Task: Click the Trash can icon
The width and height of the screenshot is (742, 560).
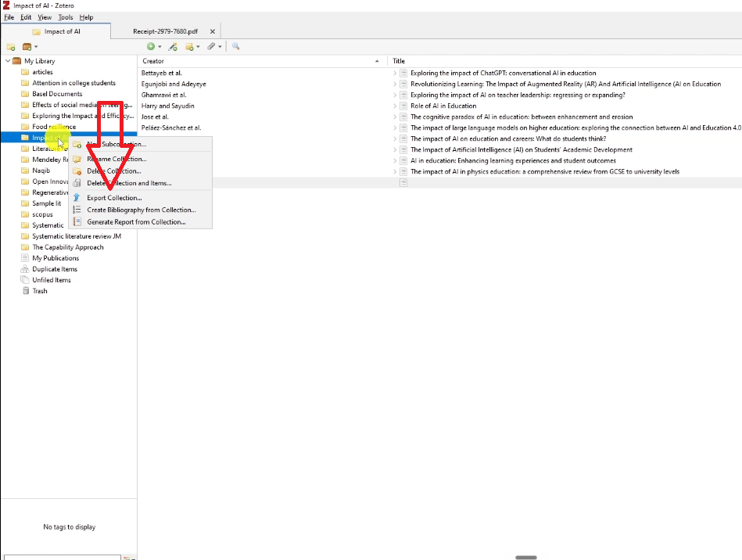Action: (26, 291)
